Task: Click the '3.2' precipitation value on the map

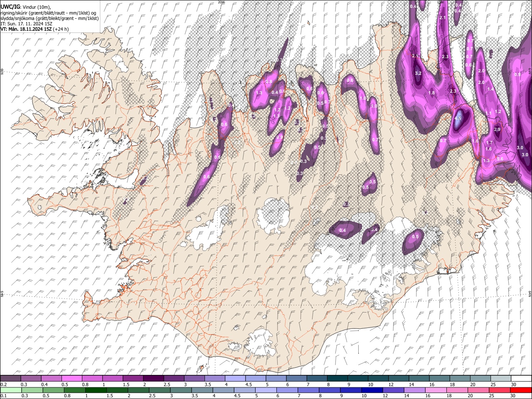Action: coord(419,74)
